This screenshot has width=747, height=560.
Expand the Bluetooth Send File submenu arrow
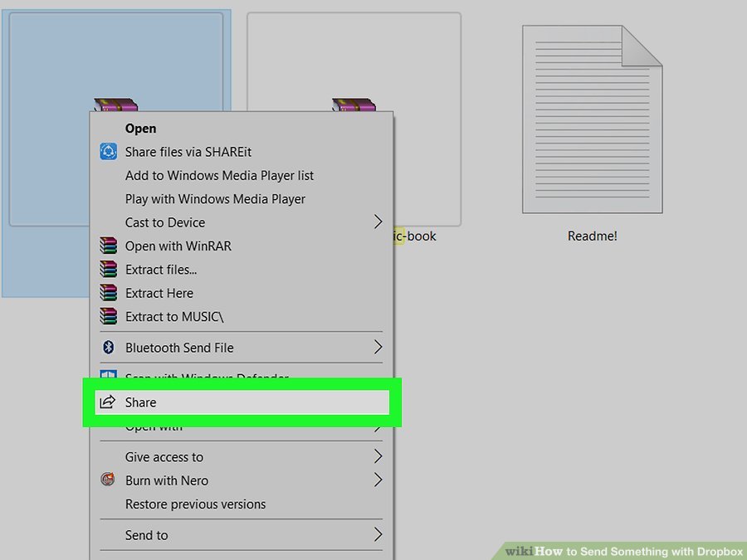[378, 347]
